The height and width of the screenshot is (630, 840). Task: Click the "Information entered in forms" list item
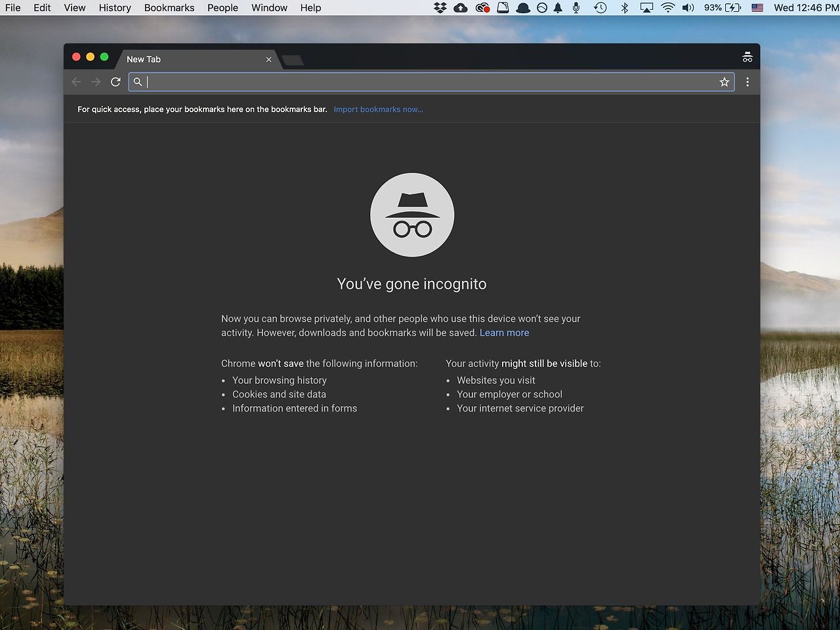[295, 408]
